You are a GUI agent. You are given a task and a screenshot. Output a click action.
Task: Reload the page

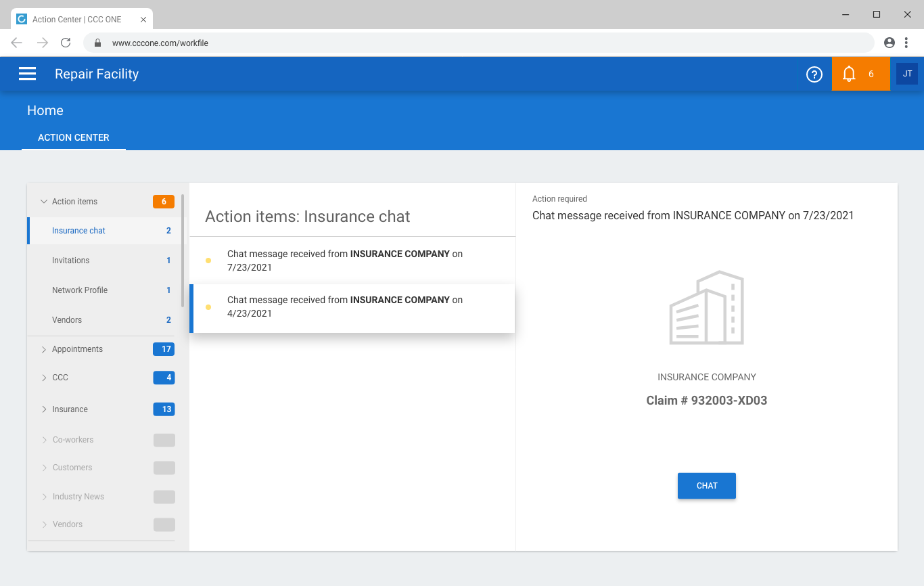[x=66, y=43]
